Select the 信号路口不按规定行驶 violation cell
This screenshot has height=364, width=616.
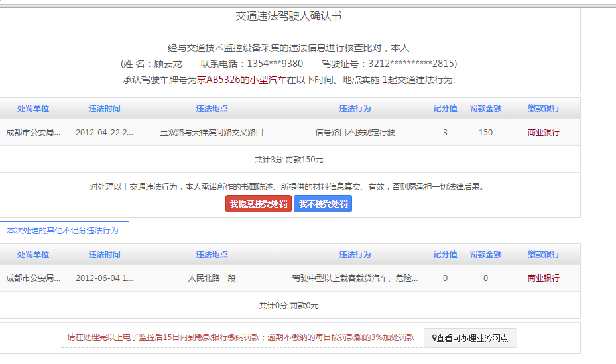355,133
